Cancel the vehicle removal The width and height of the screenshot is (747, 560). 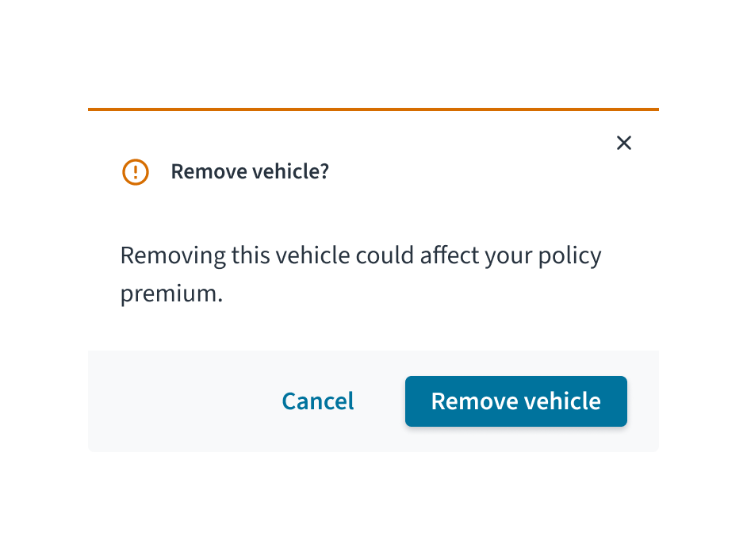pos(318,401)
